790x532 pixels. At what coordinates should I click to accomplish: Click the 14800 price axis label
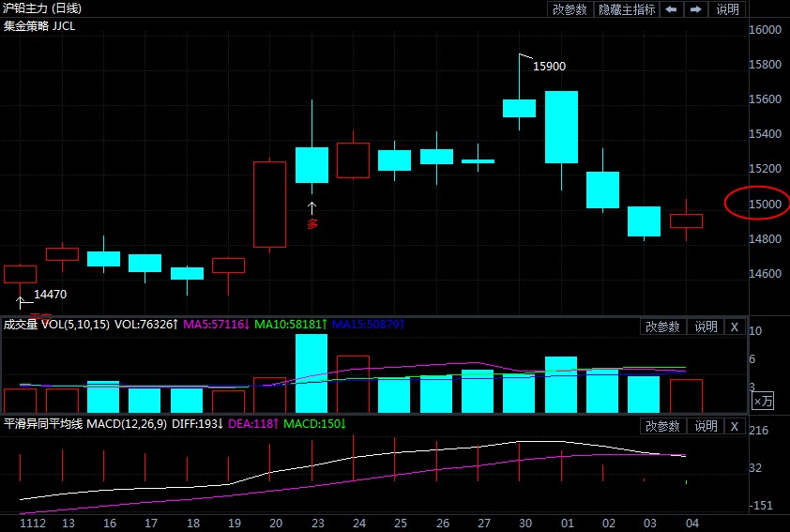(x=765, y=239)
